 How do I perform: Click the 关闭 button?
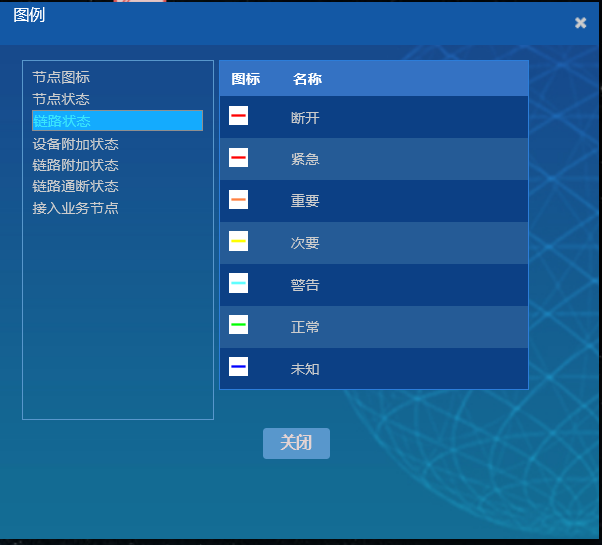click(x=296, y=443)
